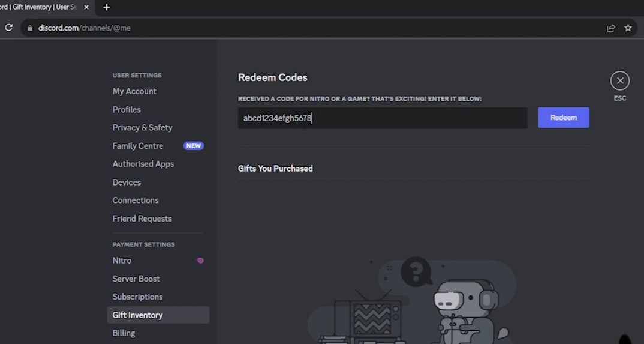Reload the page with the refresh icon
Viewport: 644px width, 344px height.
point(8,28)
